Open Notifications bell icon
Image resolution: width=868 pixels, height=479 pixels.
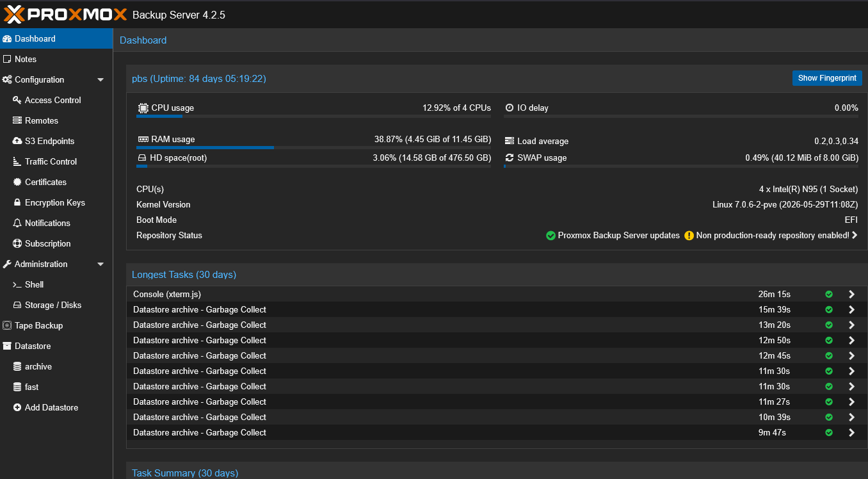coord(17,223)
